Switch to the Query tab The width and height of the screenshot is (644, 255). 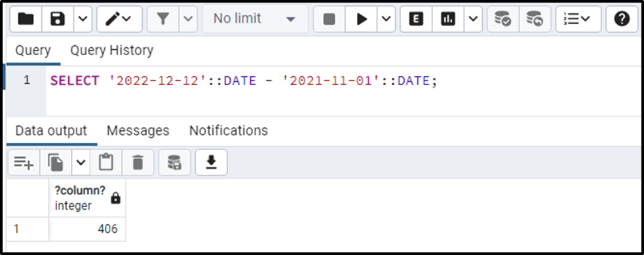click(x=33, y=50)
